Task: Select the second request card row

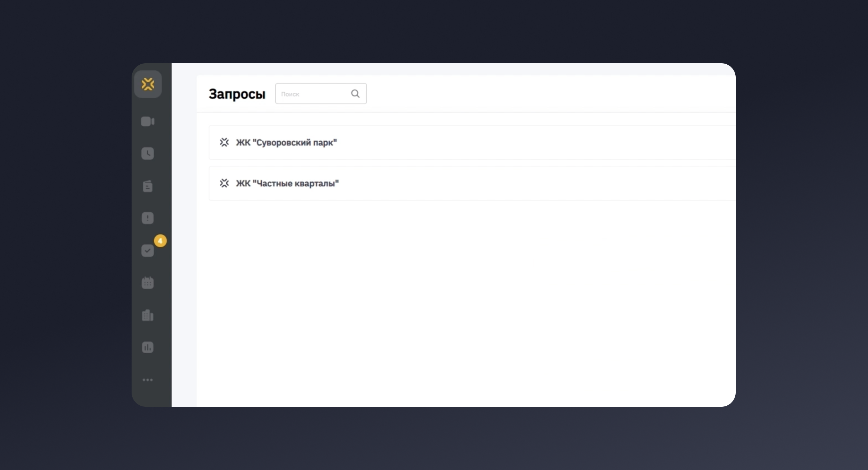Action: [467, 183]
